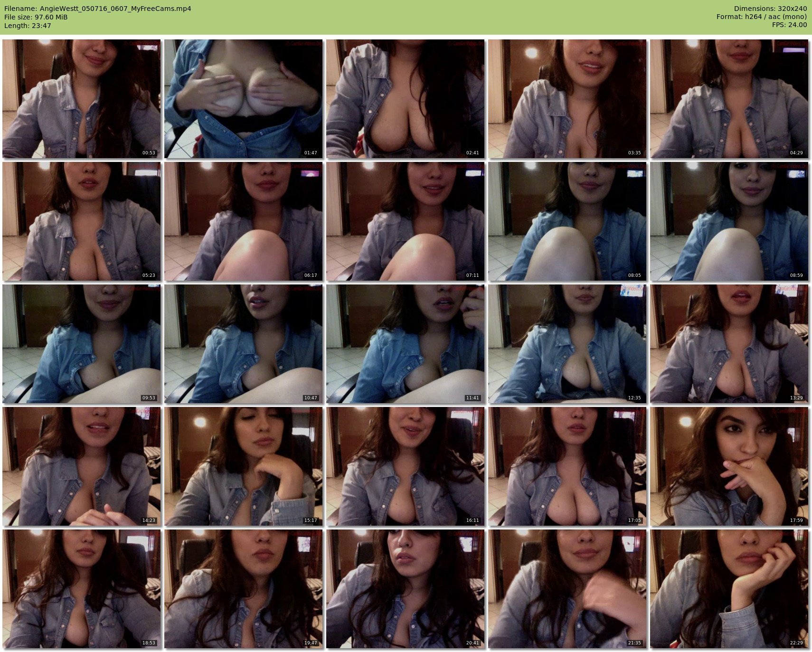Open the frame labeled 15:17
The width and height of the screenshot is (812, 652).
(243, 466)
